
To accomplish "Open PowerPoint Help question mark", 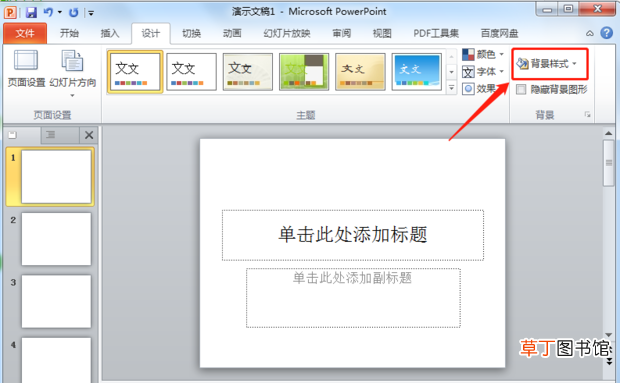I will (x=607, y=33).
